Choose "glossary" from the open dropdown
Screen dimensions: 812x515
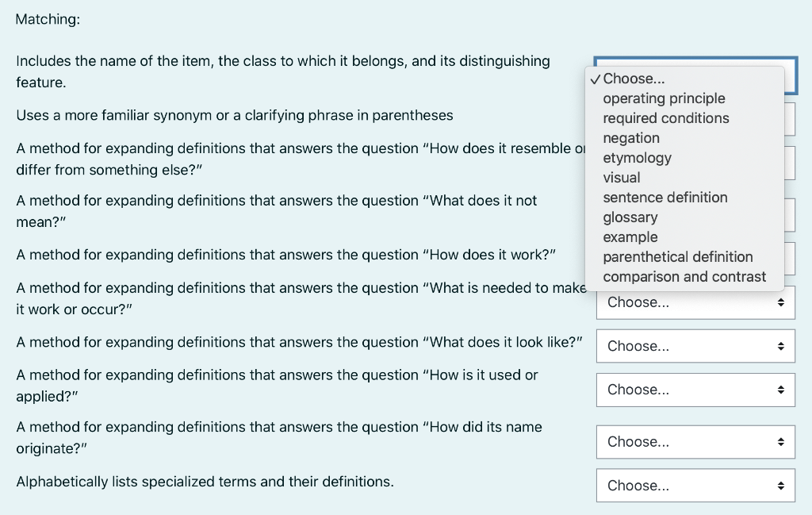630,217
